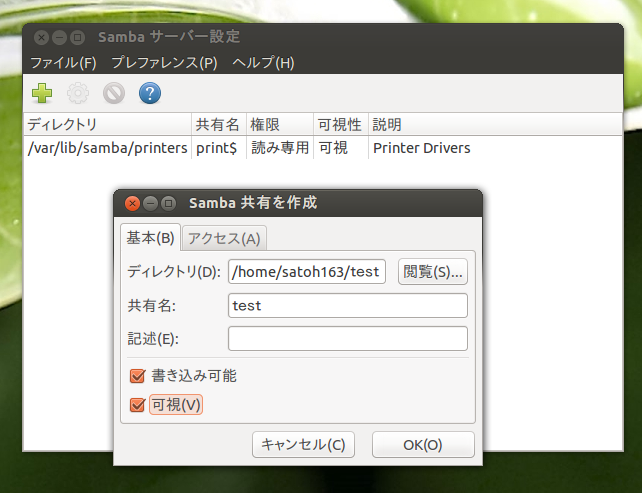Click the 共有名 column header
This screenshot has width=642, height=493.
[x=219, y=124]
